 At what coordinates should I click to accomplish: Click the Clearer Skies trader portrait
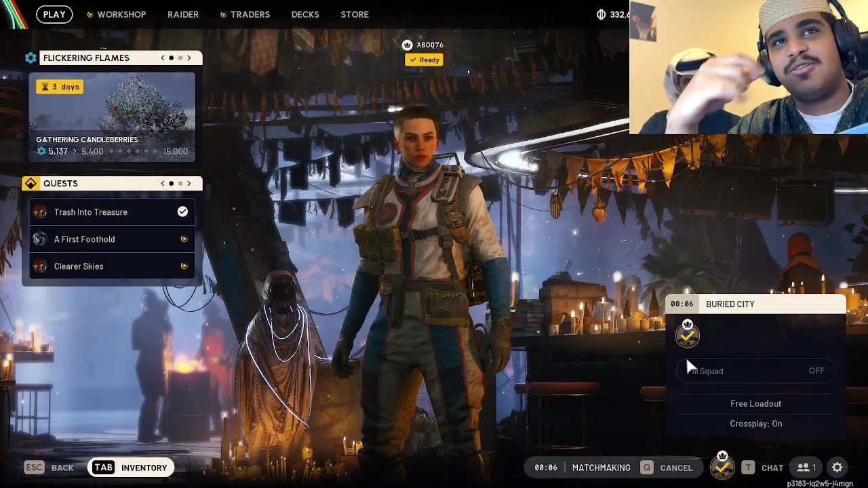40,266
